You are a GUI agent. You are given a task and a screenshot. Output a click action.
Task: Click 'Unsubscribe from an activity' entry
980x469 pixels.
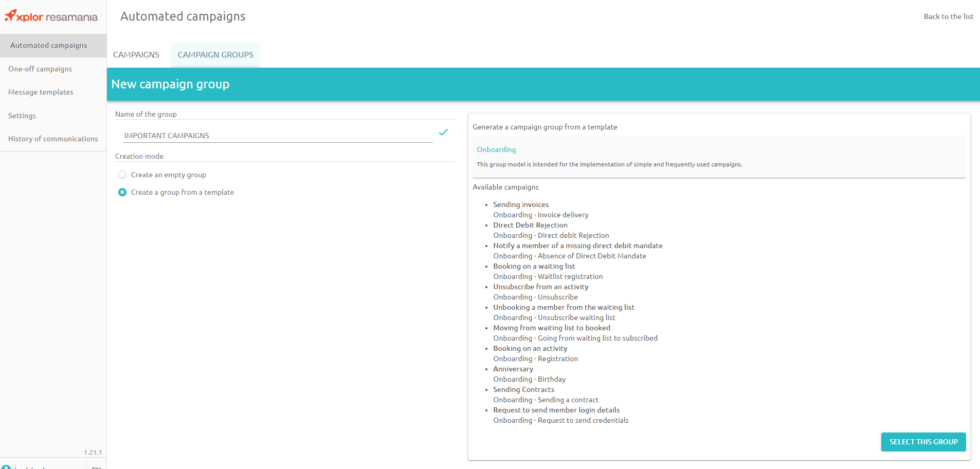pos(541,287)
